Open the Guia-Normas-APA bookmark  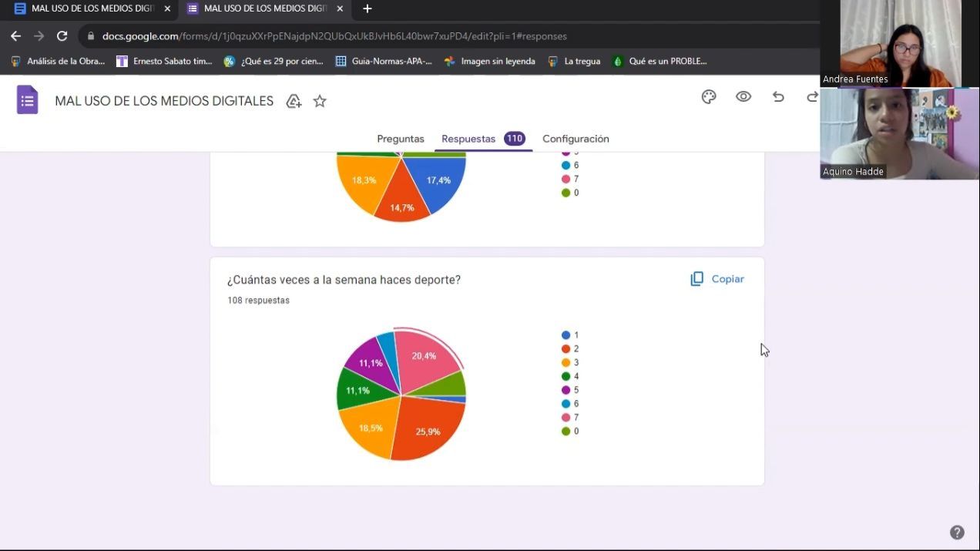pyautogui.click(x=384, y=61)
